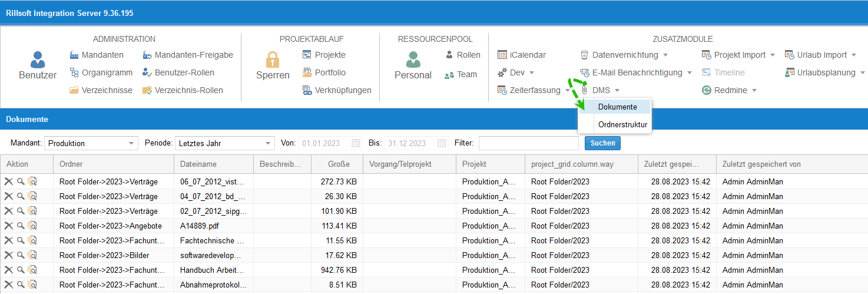Open the iCalendar module

click(x=522, y=55)
